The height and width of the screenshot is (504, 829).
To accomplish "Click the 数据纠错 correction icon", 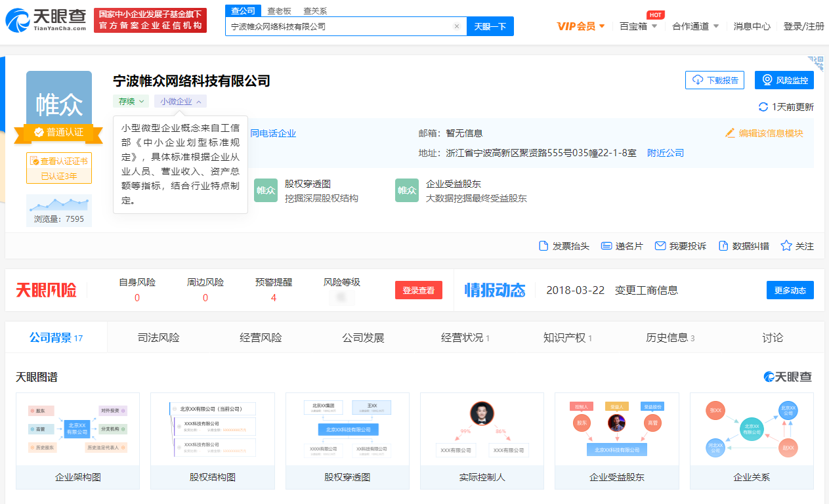I will pos(723,246).
